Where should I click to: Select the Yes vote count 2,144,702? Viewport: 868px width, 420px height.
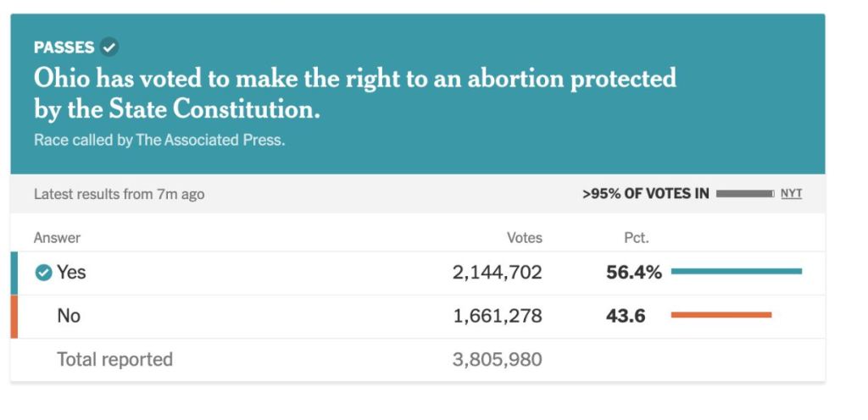tap(497, 273)
